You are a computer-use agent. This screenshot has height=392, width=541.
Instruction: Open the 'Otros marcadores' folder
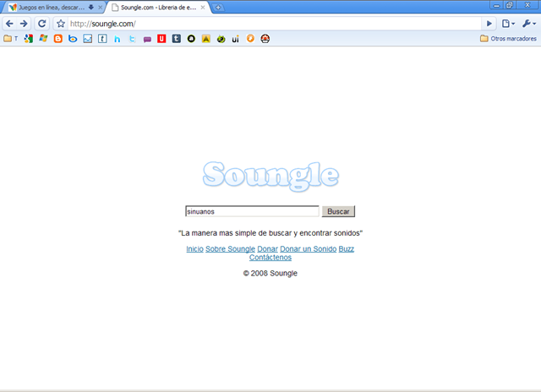tap(508, 39)
